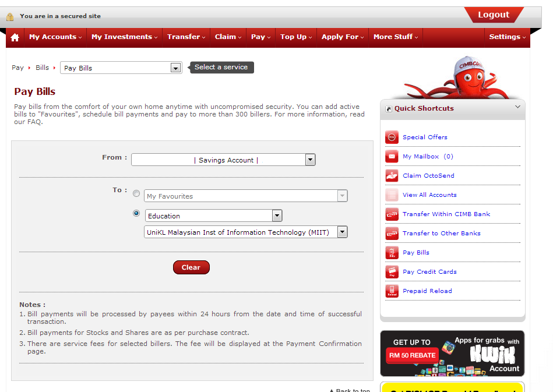
Task: Click the Pay Credit Cards icon
Action: (x=392, y=271)
